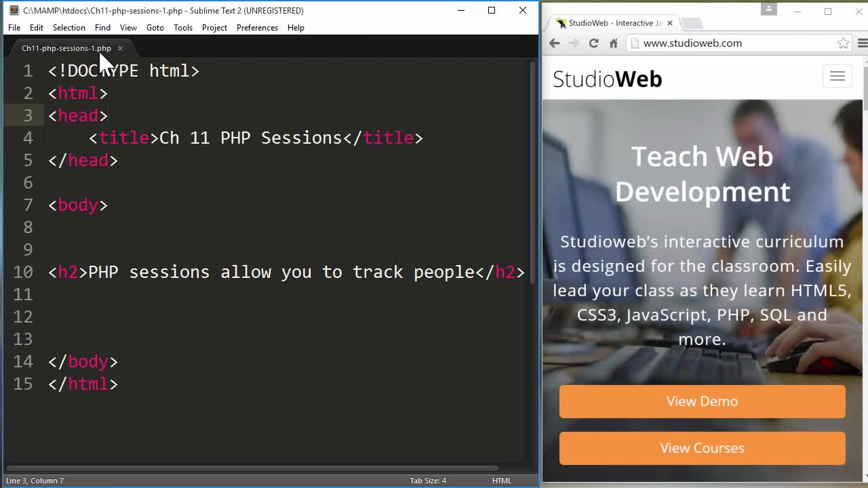Click the StudioWeb logo

click(x=607, y=79)
